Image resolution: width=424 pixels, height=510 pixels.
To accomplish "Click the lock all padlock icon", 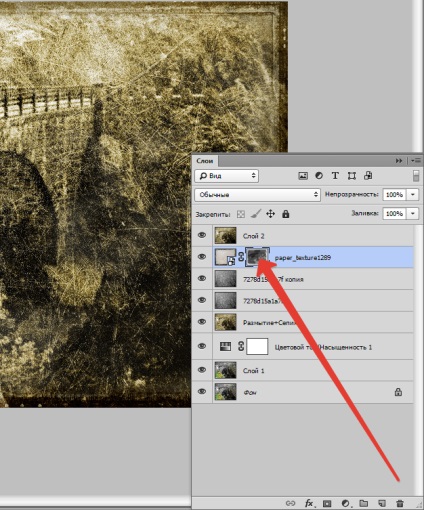I will click(286, 214).
